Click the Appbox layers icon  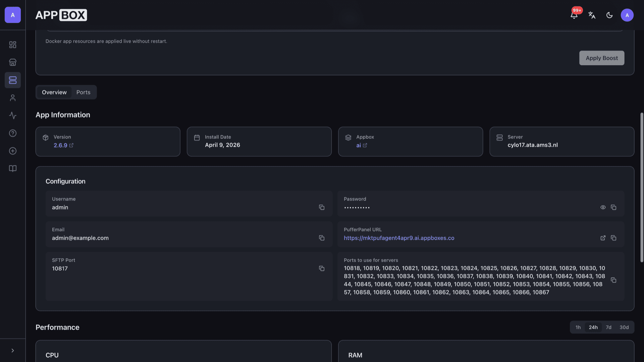tap(348, 138)
